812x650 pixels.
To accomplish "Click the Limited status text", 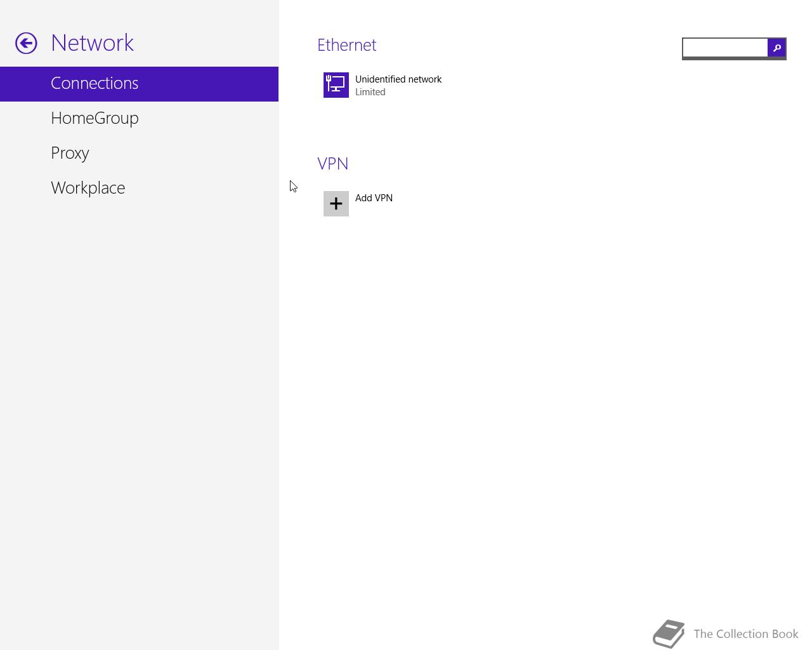I will click(x=370, y=92).
